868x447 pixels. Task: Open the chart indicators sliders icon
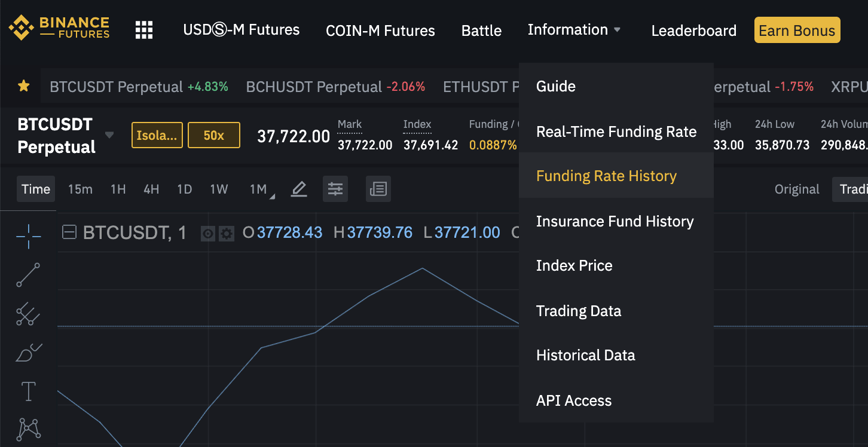click(x=335, y=189)
